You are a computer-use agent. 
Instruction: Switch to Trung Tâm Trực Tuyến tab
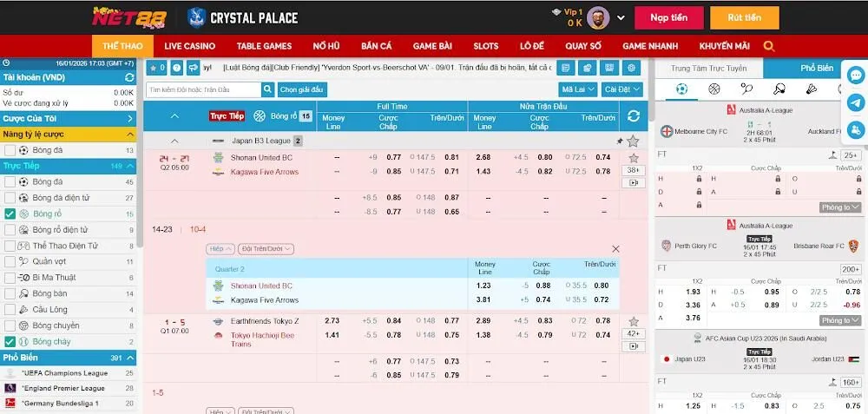[708, 68]
